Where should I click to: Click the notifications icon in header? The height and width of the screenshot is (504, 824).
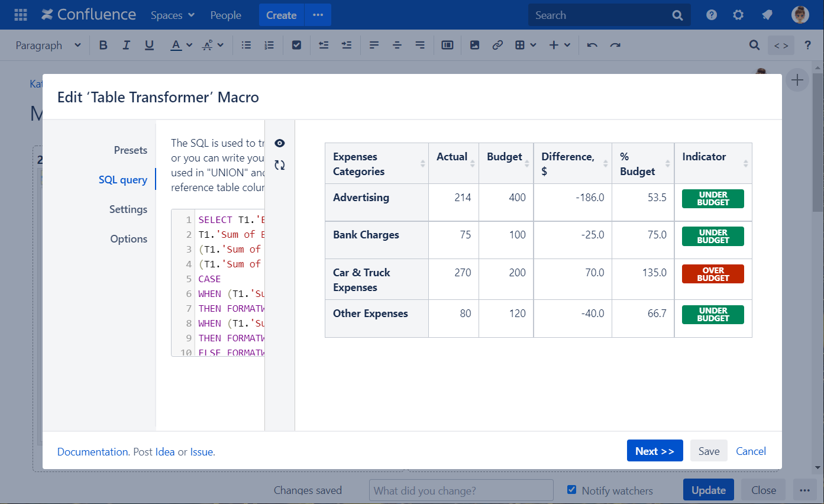767,15
